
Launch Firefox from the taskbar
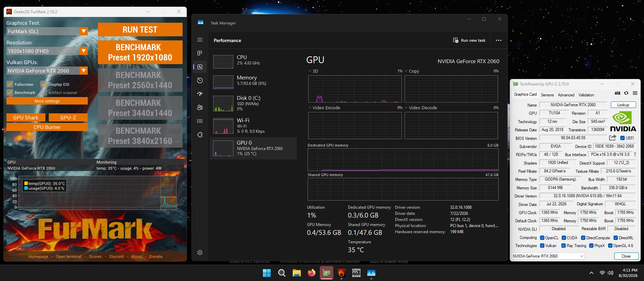312,273
